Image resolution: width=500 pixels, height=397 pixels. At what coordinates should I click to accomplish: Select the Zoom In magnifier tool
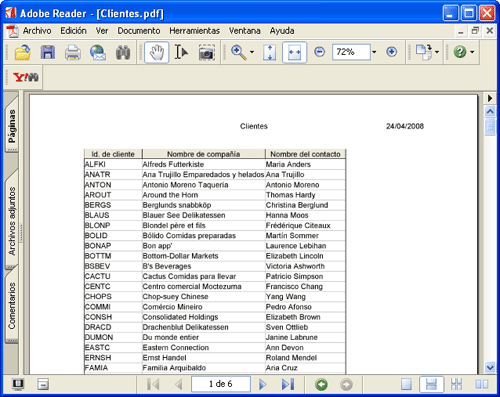coord(239,52)
